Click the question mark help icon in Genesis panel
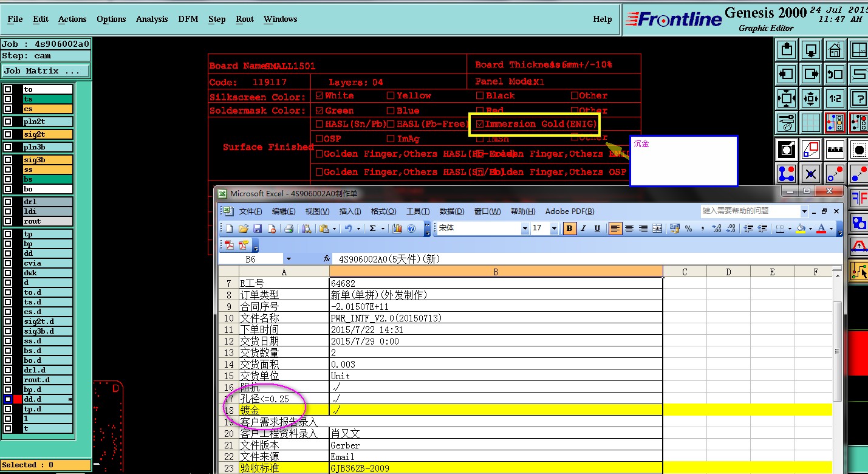The image size is (868, 474). [859, 98]
